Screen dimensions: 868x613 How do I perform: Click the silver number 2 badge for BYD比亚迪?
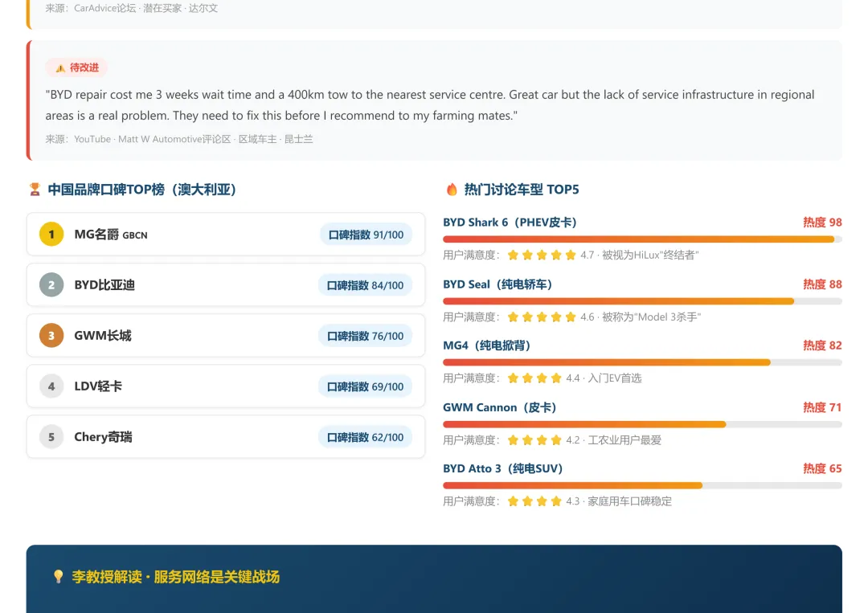click(51, 284)
